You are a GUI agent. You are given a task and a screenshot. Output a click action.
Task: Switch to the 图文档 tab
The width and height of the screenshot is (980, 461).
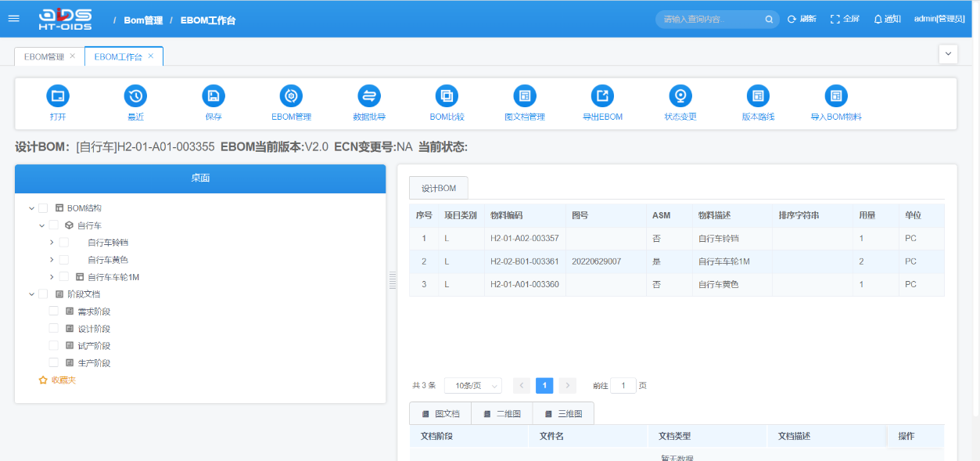(440, 413)
